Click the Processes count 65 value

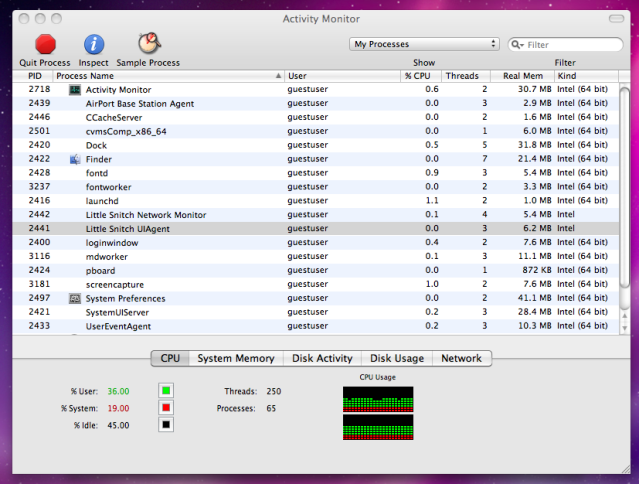click(x=271, y=408)
